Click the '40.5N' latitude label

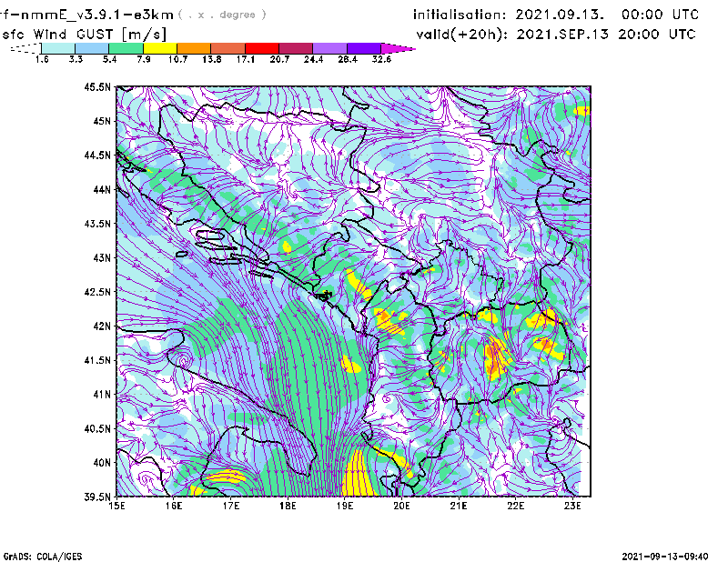(x=97, y=428)
